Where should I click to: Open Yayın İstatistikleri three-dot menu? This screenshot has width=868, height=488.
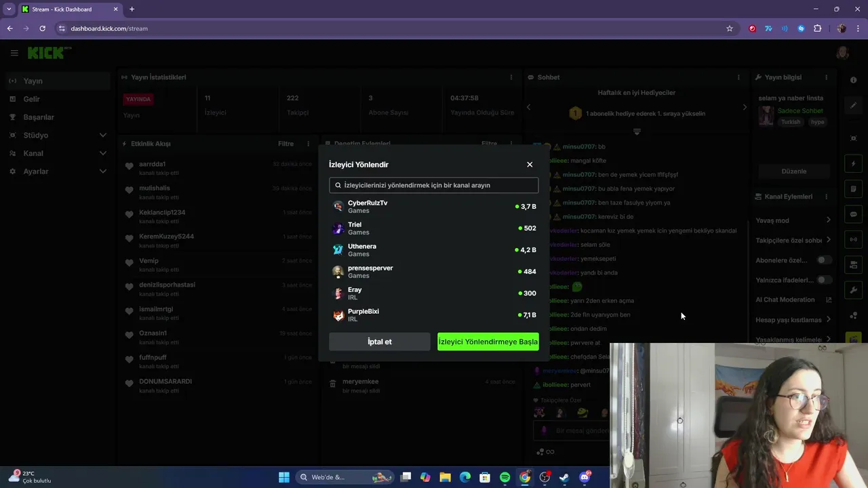click(511, 77)
